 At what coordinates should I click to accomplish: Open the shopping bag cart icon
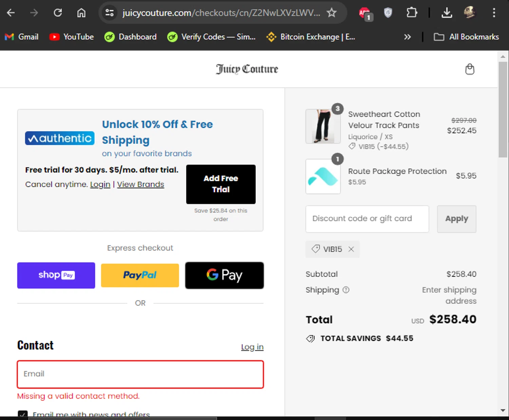[x=470, y=69]
